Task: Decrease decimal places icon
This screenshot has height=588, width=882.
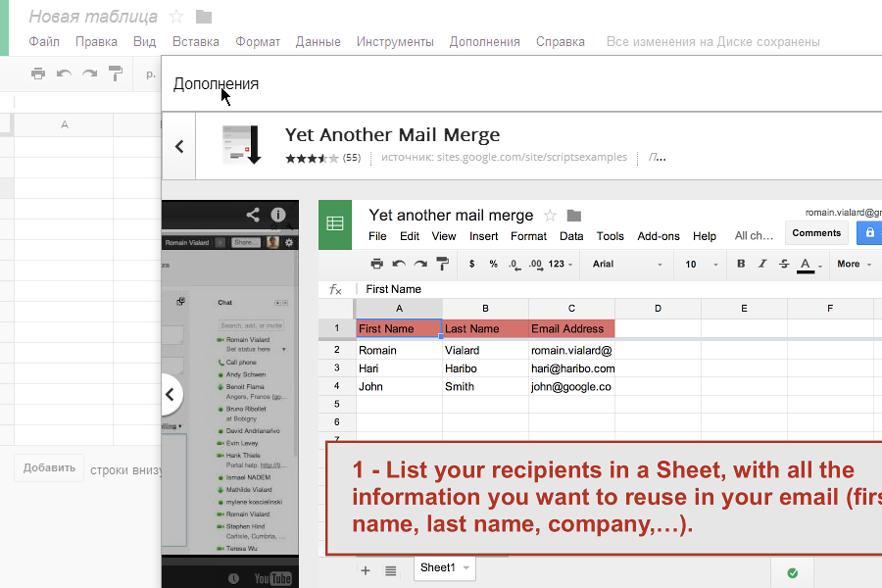Action: pyautogui.click(x=514, y=264)
